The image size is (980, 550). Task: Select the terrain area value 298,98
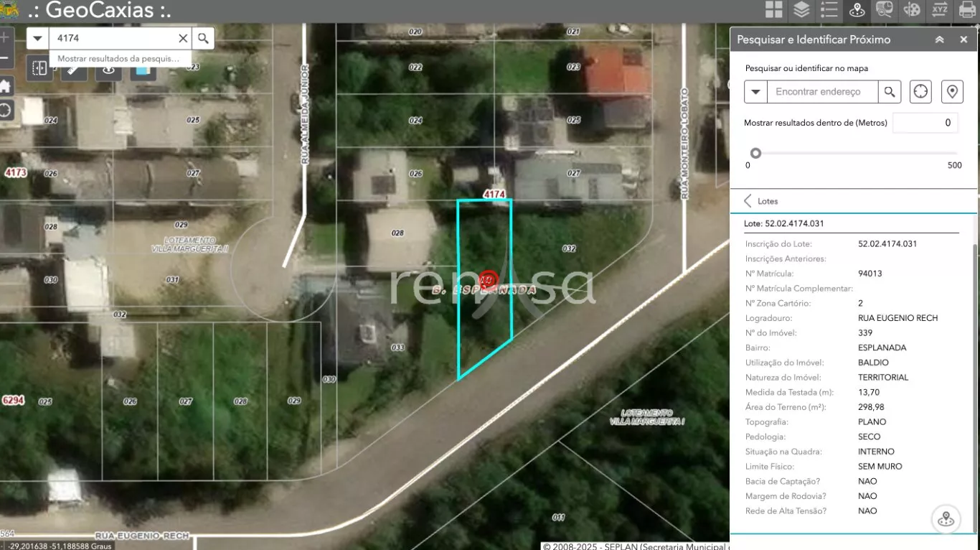[871, 407]
